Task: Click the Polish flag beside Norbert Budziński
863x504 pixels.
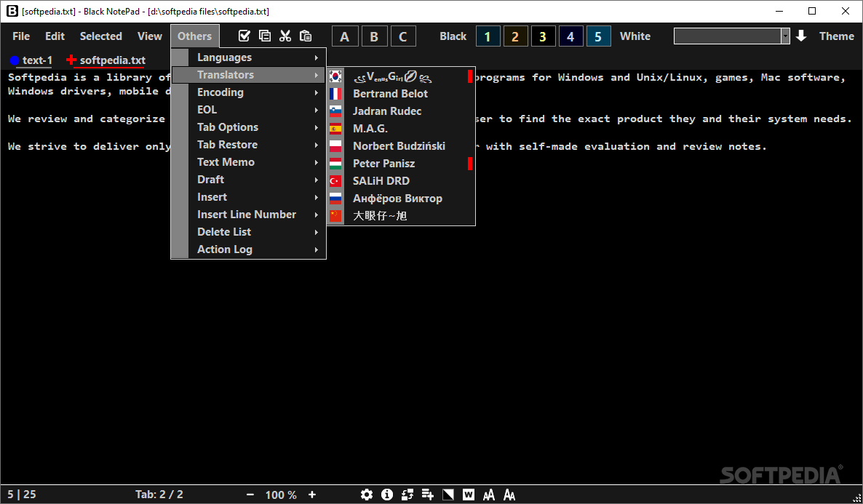Action: [335, 145]
